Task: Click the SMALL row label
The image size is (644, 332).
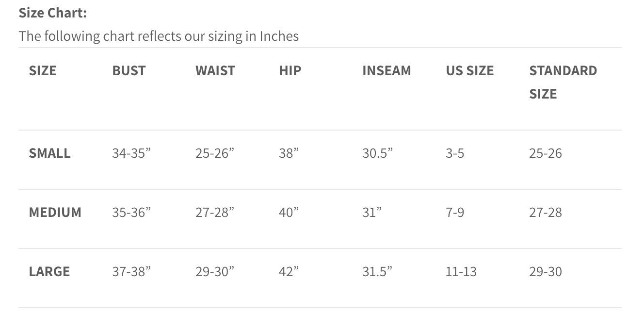Action: pos(49,153)
